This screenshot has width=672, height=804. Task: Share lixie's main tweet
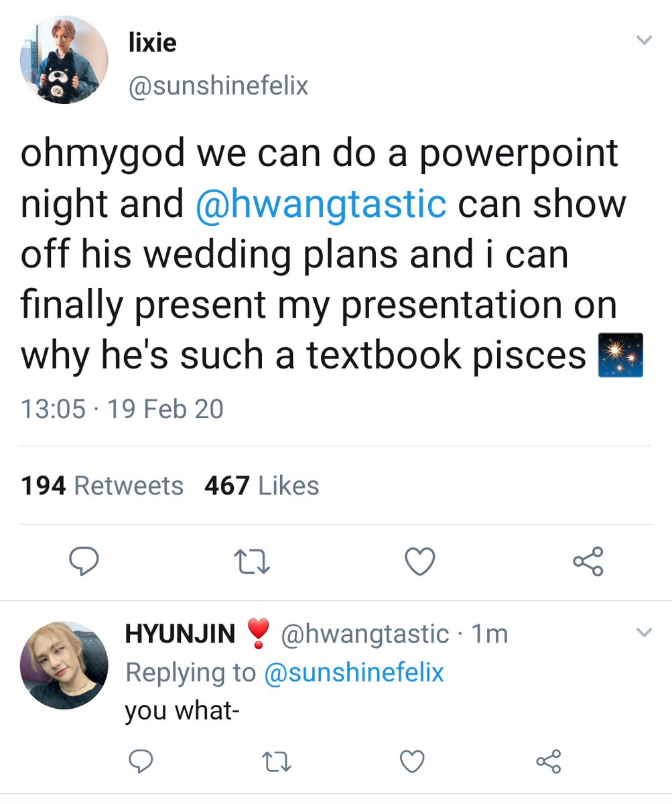(x=588, y=561)
